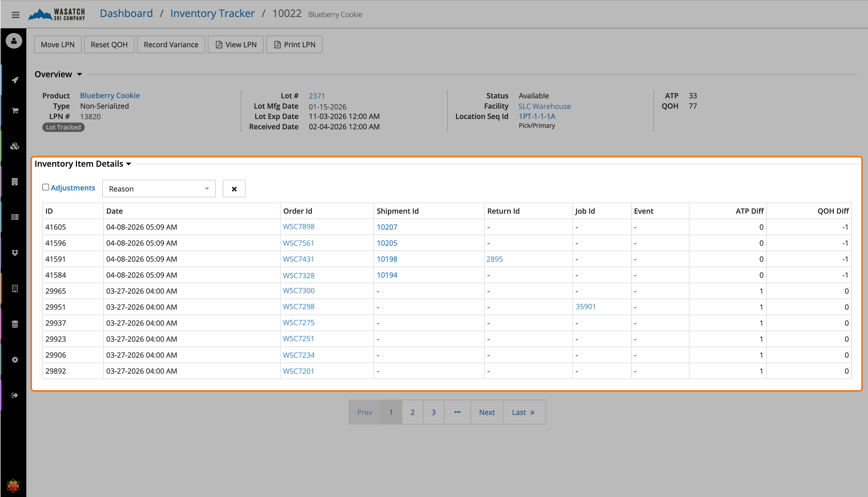The width and height of the screenshot is (868, 497).
Task: Open order WSC7234
Action: tap(298, 355)
